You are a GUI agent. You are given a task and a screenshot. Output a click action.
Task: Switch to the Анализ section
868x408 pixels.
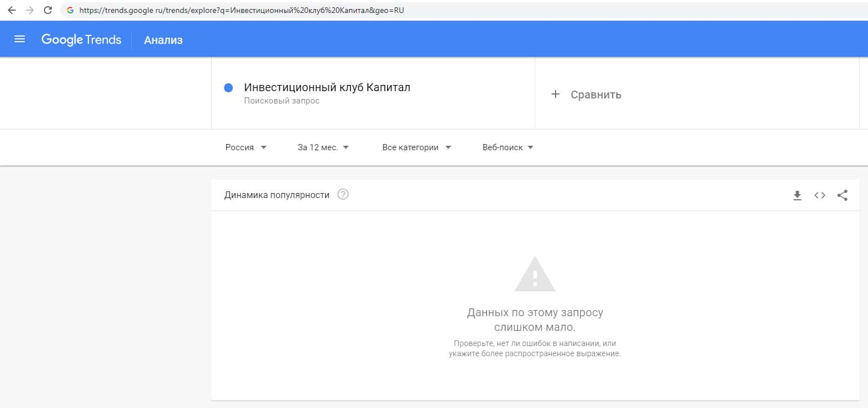click(x=163, y=40)
